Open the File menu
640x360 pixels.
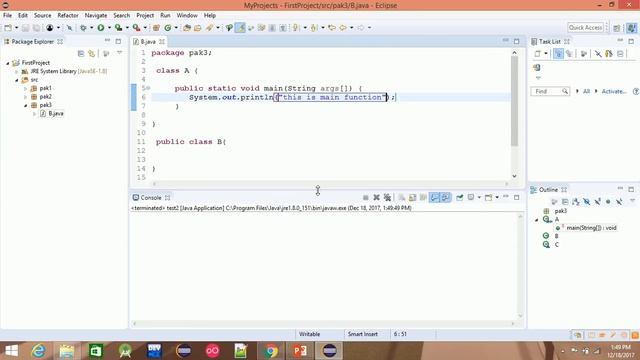coord(7,16)
